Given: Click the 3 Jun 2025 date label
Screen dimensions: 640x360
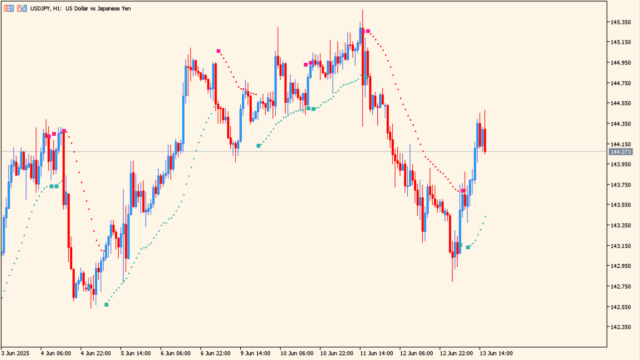Looking at the screenshot, I should (x=15, y=353).
